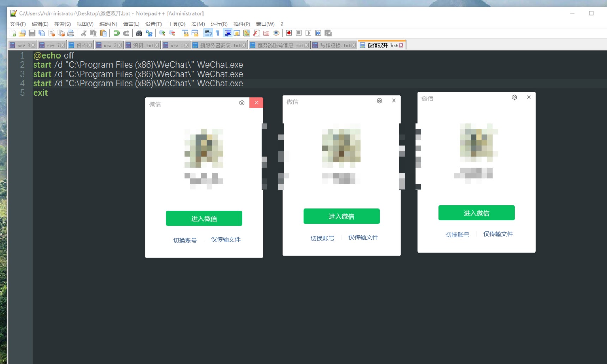Viewport: 607px width, 364px height.
Task: Toggle synchronize horizontal scrolling icon
Action: [x=195, y=33]
